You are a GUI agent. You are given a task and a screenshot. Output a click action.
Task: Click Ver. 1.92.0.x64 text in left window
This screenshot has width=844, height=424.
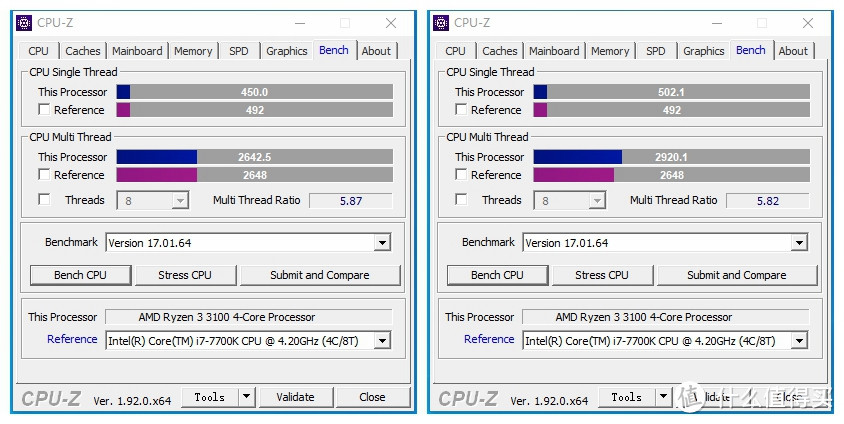(x=132, y=401)
